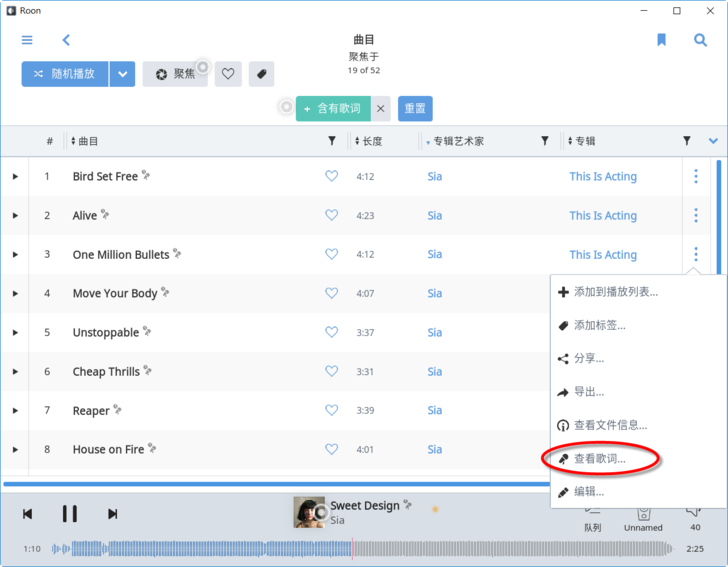Play One Million Bullets with row arrow
The height and width of the screenshot is (567, 728).
15,254
